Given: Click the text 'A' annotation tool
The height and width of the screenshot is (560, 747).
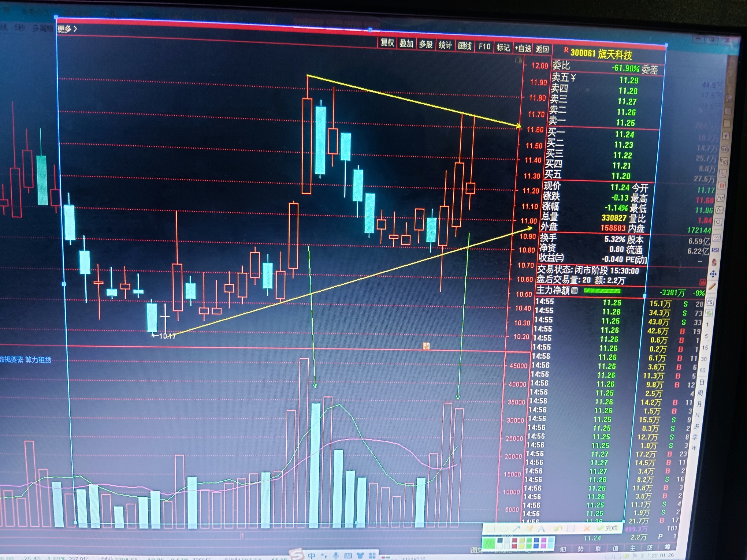Looking at the screenshot, I should pyautogui.click(x=541, y=529).
